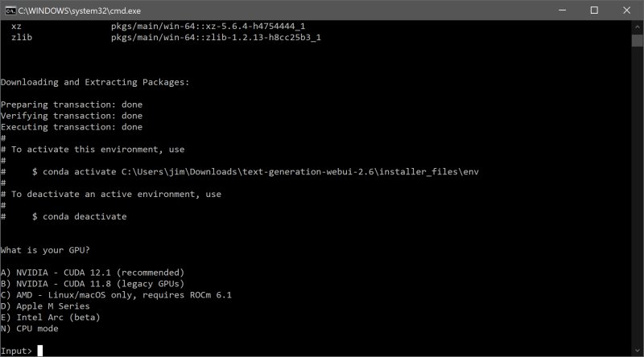Click the AMD Linux/macOS ROCm 6.1 option
Viewport: 644px width, 357px height.
[x=116, y=295]
